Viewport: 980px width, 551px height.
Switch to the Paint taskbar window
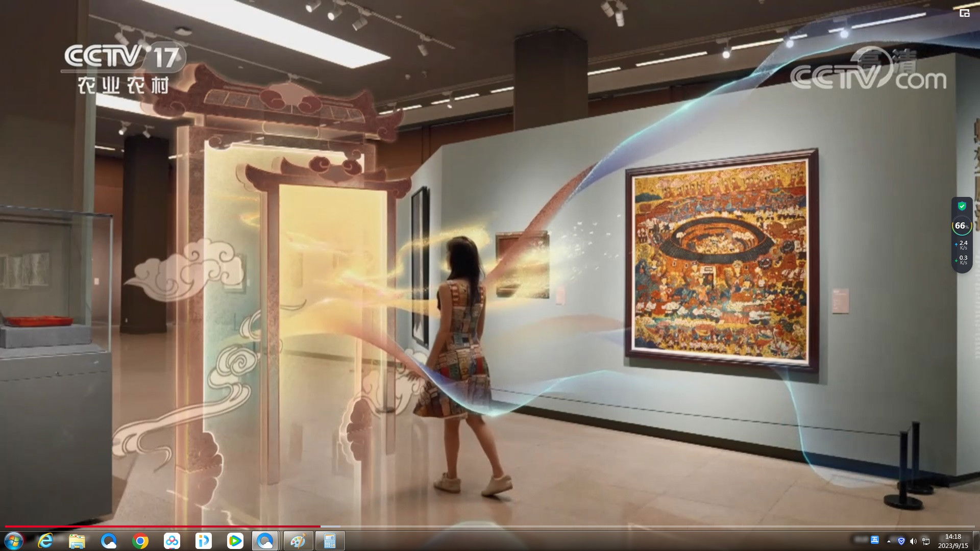click(298, 541)
